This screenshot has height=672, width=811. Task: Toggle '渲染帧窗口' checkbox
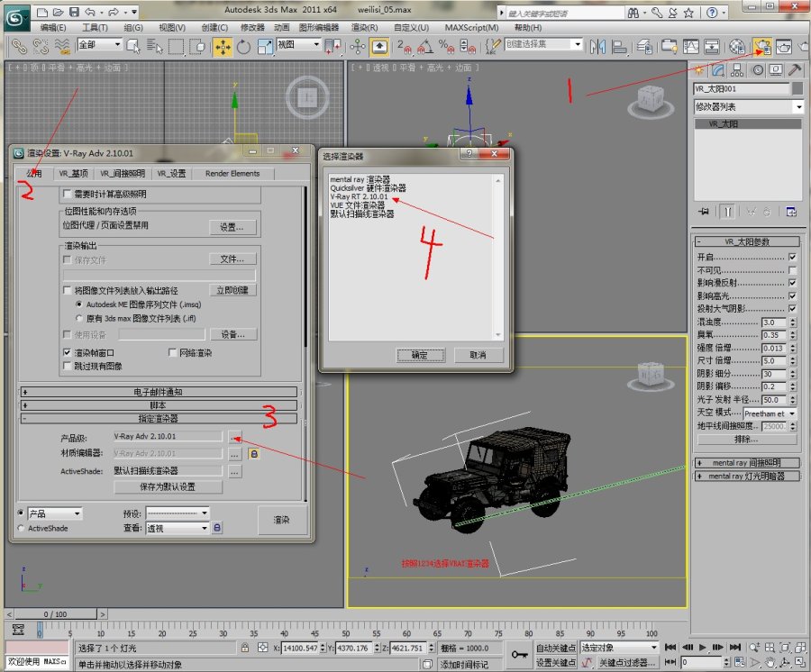click(x=67, y=352)
